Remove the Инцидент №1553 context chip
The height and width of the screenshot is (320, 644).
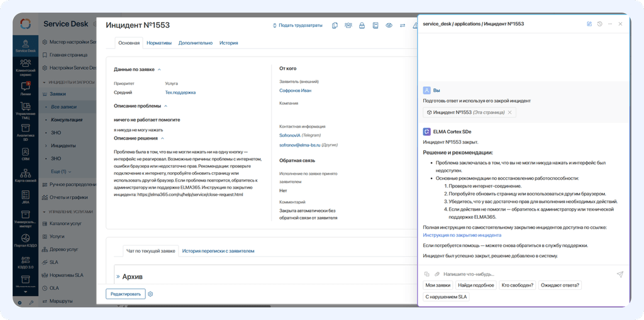[x=509, y=112]
